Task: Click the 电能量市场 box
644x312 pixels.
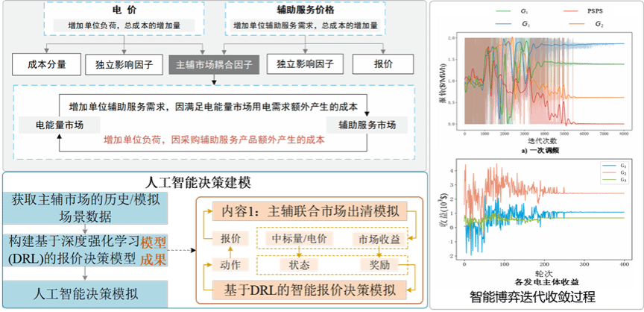Action: click(51, 124)
